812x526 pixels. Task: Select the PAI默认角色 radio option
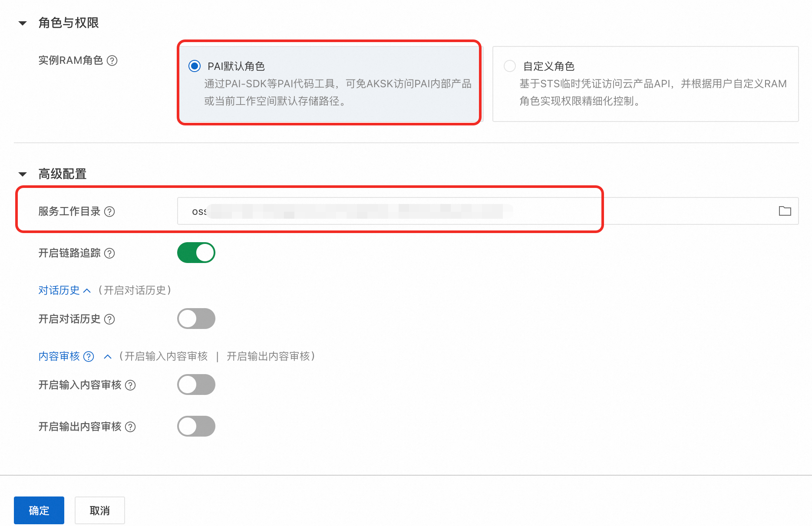click(x=195, y=66)
